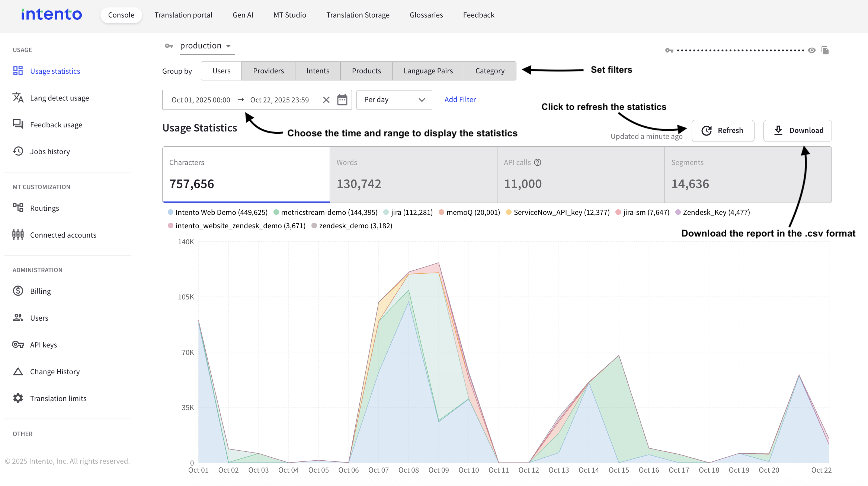The height and width of the screenshot is (486, 868).
Task: Click the Jobs history clock icon
Action: [18, 151]
